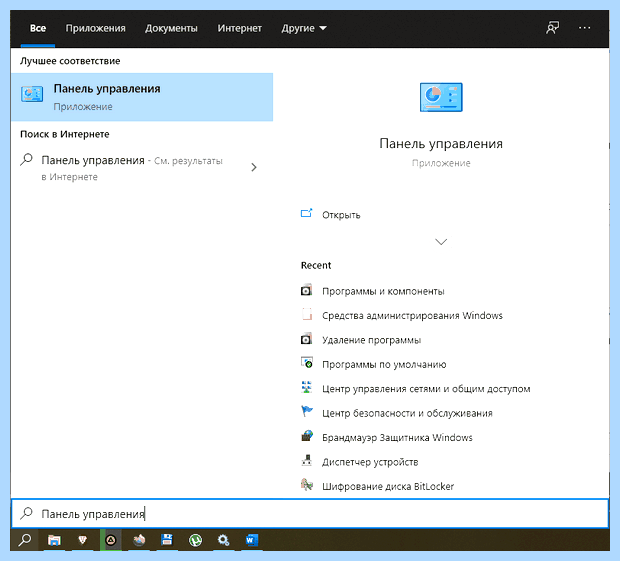The height and width of the screenshot is (561, 620).
Task: Open Центр безопасности и обслуживания
Action: pyautogui.click(x=407, y=413)
